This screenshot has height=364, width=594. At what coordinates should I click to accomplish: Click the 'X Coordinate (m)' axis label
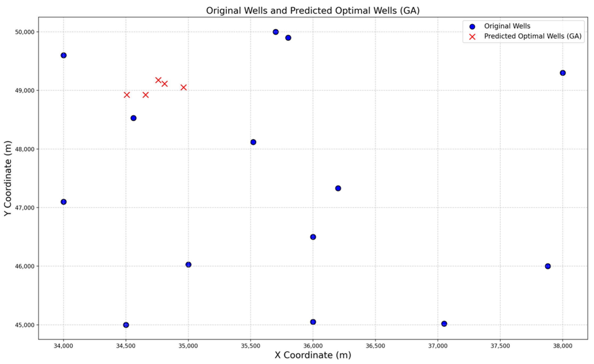[x=313, y=355]
